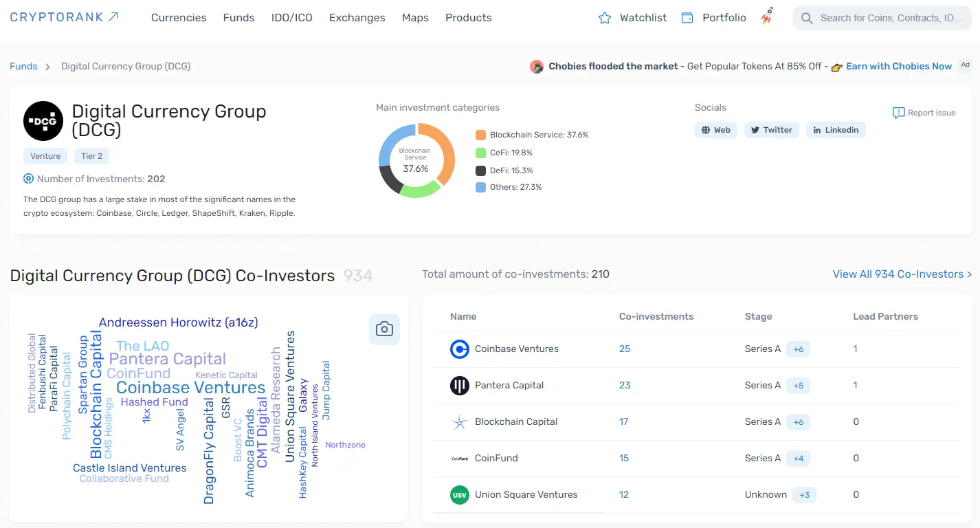This screenshot has width=980, height=528.
Task: Click the CoinFund logo in table
Action: (460, 459)
